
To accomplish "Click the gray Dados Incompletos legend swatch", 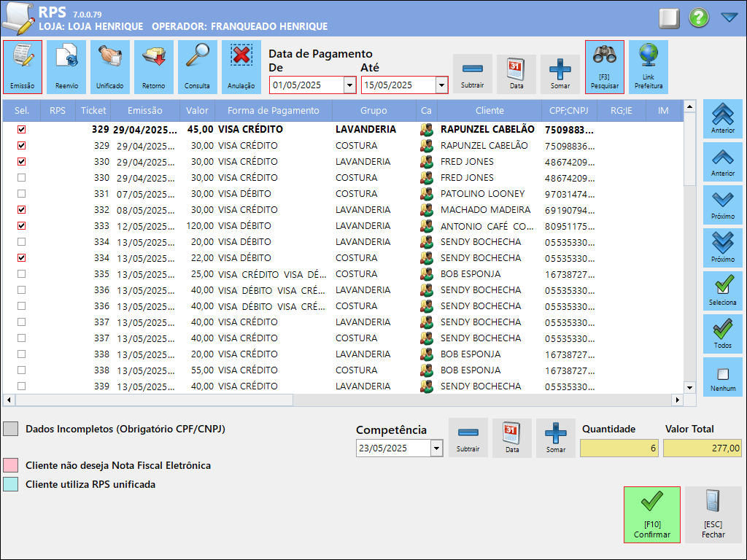I will (10, 429).
